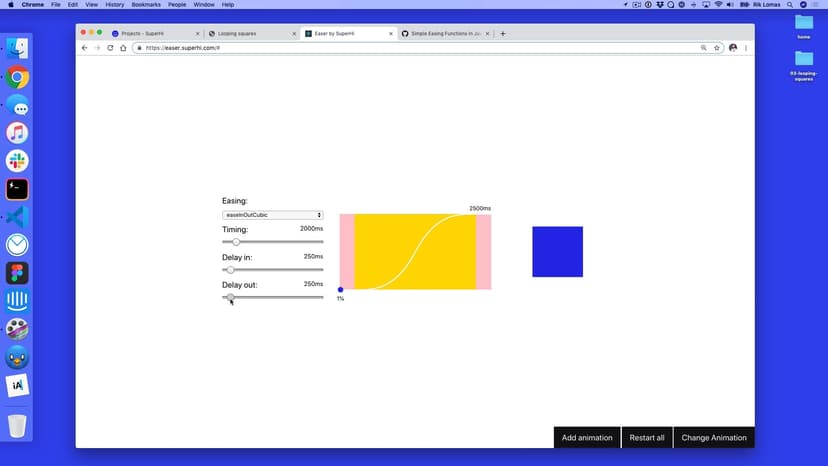Screen dimensions: 828x466
Task: Open Chrome from the dock
Action: [17, 77]
